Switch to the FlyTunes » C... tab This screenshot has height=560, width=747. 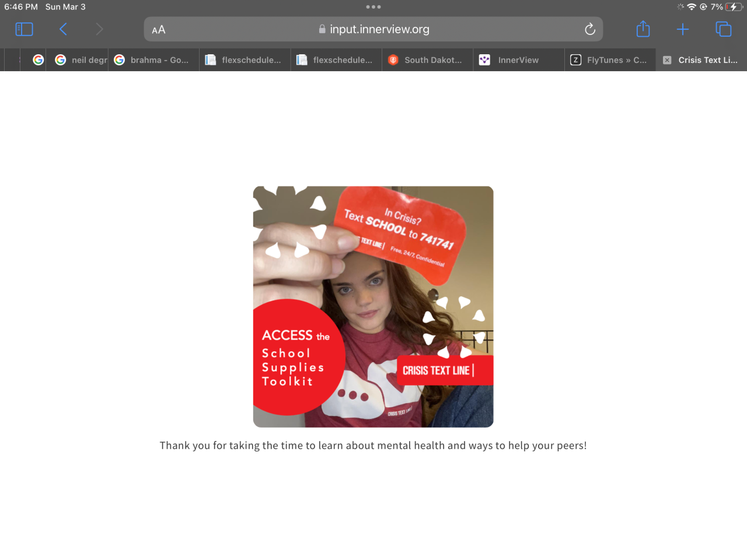pos(610,60)
